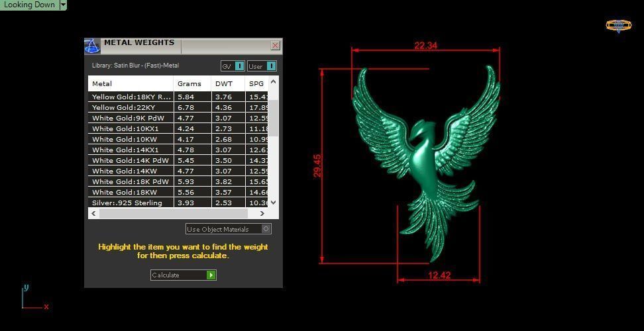Click the orange ring logo icon

point(619,25)
